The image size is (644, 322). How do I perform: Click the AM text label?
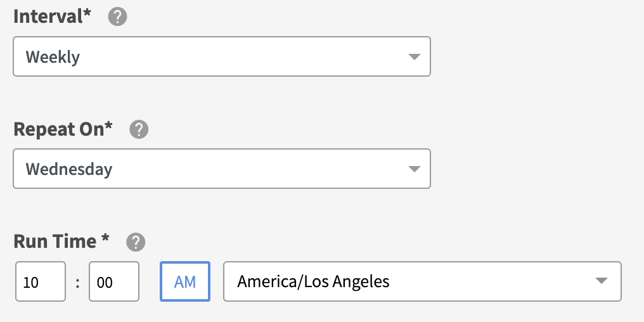(185, 281)
